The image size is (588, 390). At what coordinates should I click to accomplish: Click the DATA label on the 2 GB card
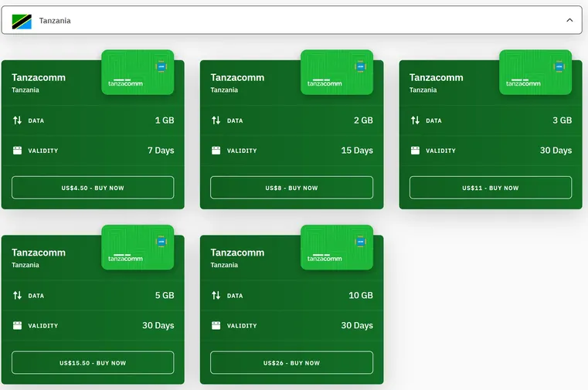[x=235, y=120]
